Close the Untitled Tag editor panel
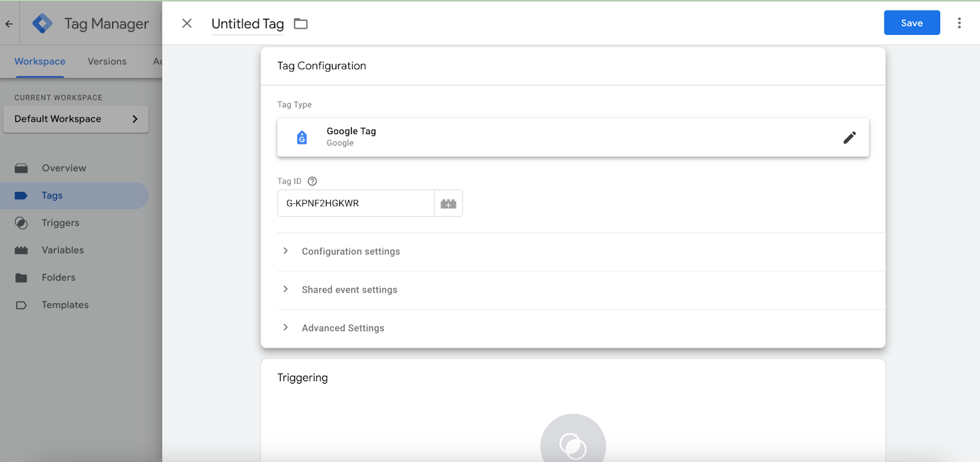This screenshot has width=980, height=462. (187, 23)
